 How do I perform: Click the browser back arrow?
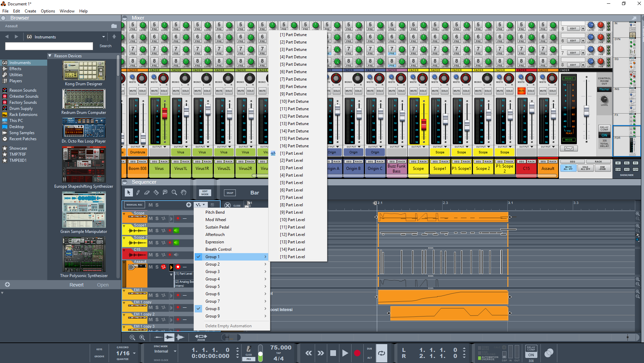pos(7,36)
